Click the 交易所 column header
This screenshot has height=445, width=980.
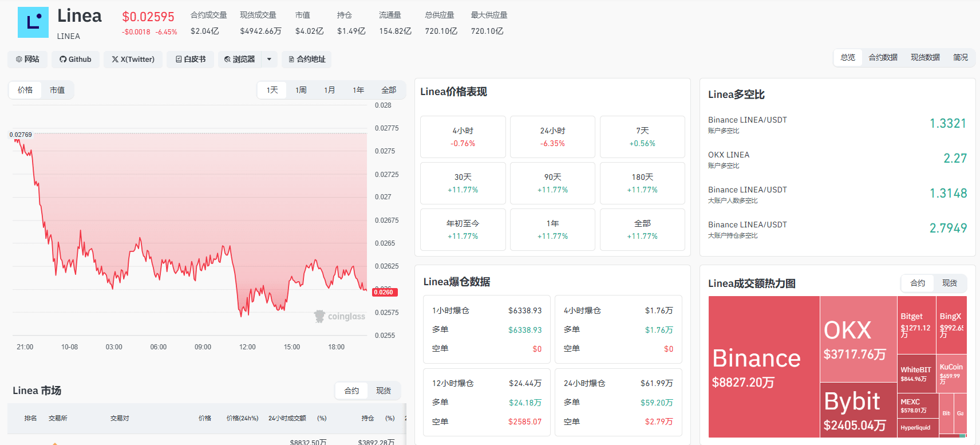pos(58,418)
